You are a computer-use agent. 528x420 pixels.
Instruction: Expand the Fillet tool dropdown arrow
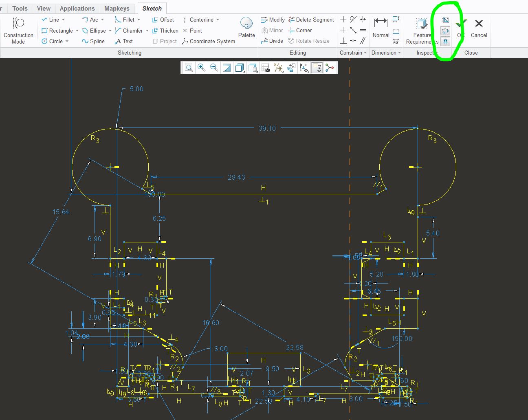coord(139,20)
